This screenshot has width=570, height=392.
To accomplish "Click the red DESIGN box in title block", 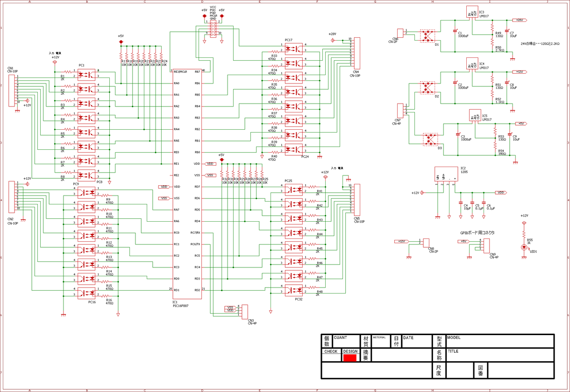I will tap(349, 358).
